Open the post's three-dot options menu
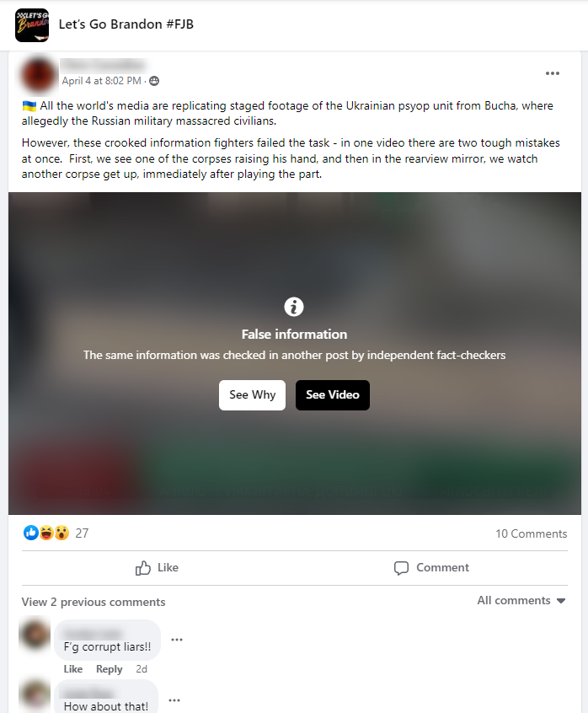 click(x=552, y=73)
